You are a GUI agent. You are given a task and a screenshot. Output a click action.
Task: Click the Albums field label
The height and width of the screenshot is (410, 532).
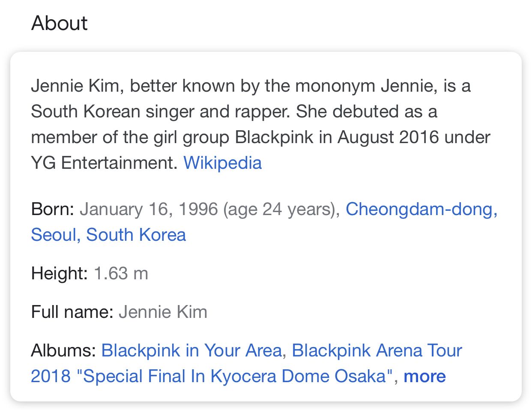[x=63, y=350]
